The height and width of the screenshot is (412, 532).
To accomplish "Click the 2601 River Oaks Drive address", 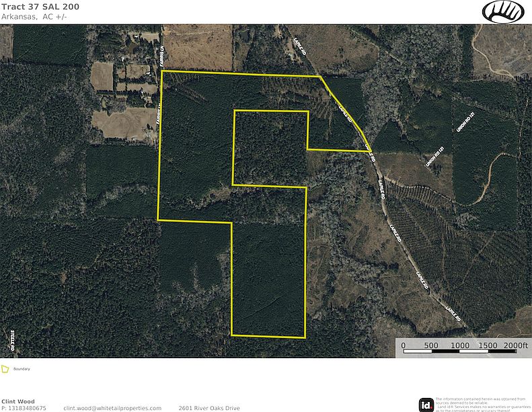I will 209,408.
